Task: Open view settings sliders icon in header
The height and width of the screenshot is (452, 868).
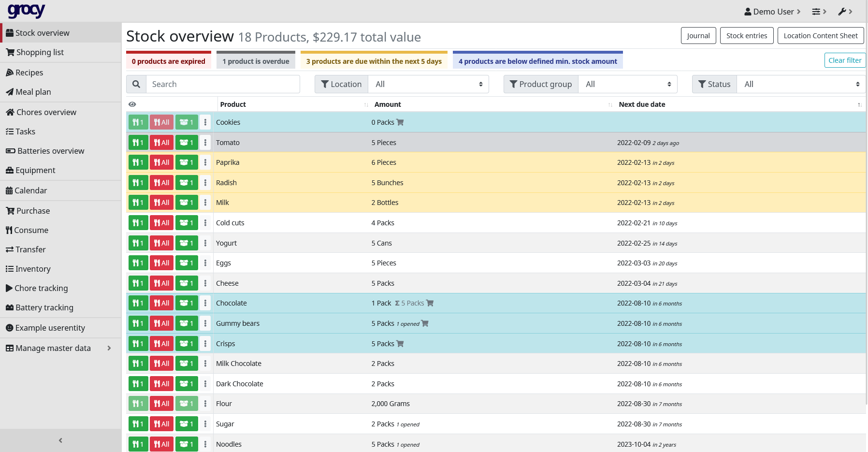Action: click(x=819, y=12)
